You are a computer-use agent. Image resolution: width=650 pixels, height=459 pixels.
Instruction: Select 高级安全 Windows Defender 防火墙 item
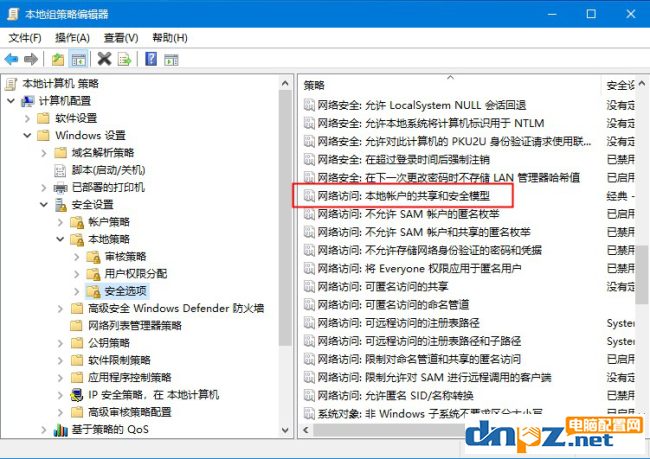(x=176, y=308)
